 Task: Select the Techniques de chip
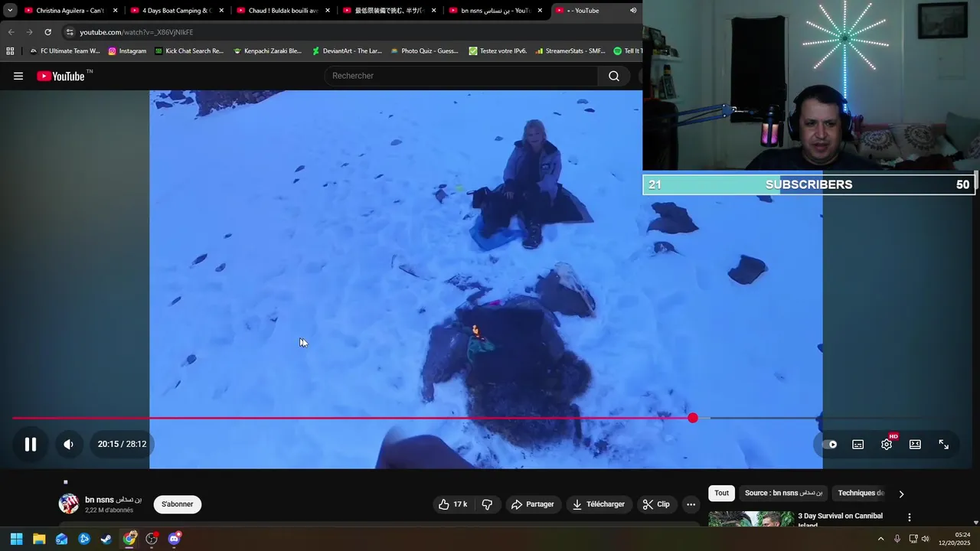861,494
